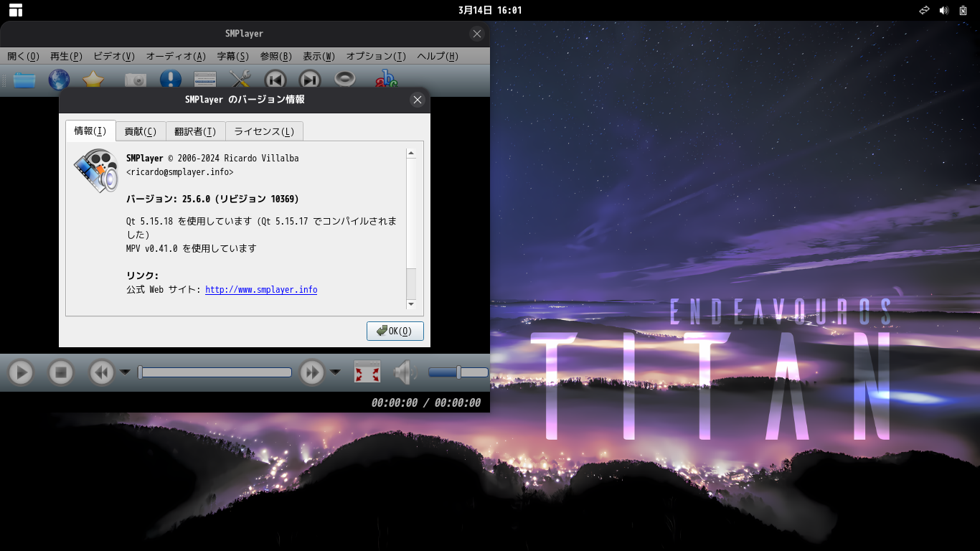
Task: Close the SMPlayer main window
Action: [477, 34]
